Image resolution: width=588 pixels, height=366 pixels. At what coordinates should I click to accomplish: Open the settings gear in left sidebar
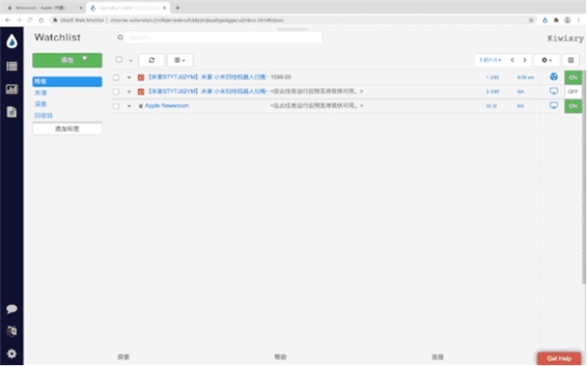(x=12, y=353)
